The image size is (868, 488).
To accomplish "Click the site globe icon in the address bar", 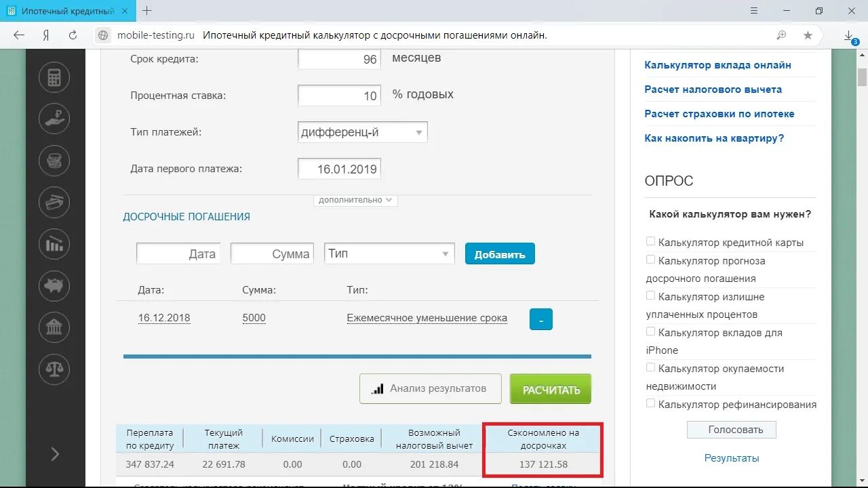I will [103, 35].
